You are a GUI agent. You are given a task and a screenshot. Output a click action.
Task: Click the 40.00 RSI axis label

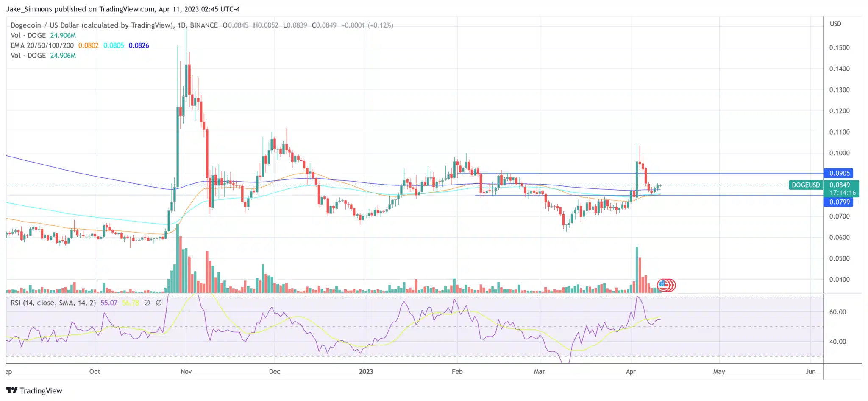(x=837, y=342)
